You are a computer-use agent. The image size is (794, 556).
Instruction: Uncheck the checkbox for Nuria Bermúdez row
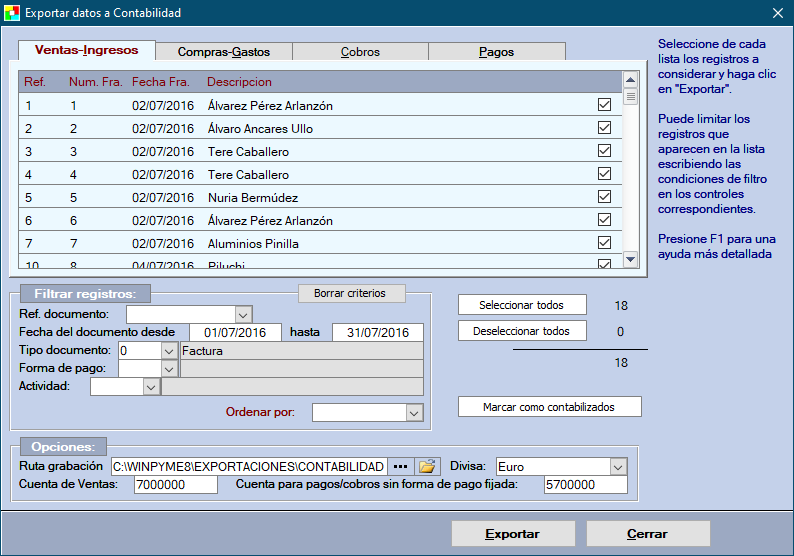pos(604,197)
